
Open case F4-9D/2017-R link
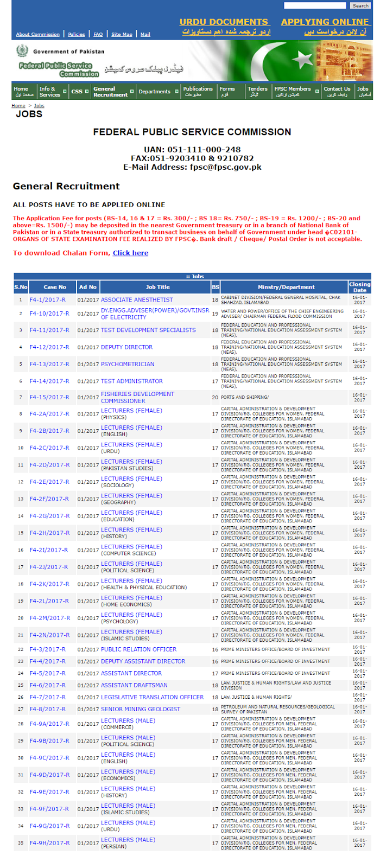coord(49,775)
